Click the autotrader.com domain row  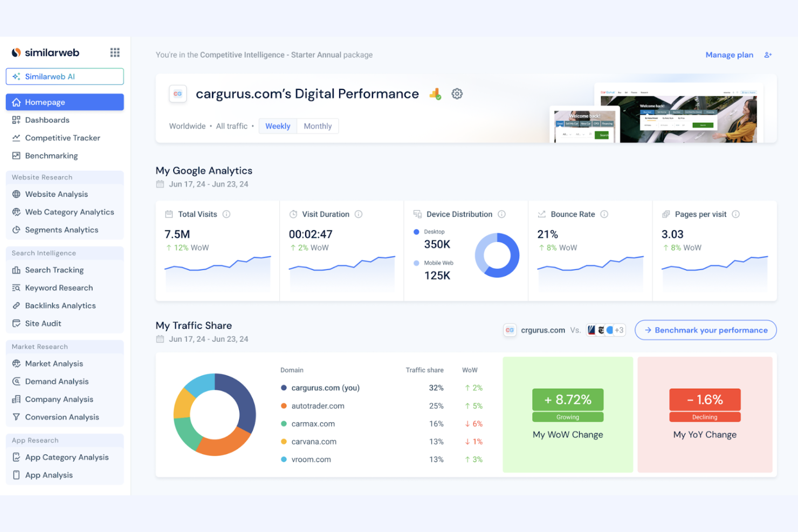click(x=382, y=406)
